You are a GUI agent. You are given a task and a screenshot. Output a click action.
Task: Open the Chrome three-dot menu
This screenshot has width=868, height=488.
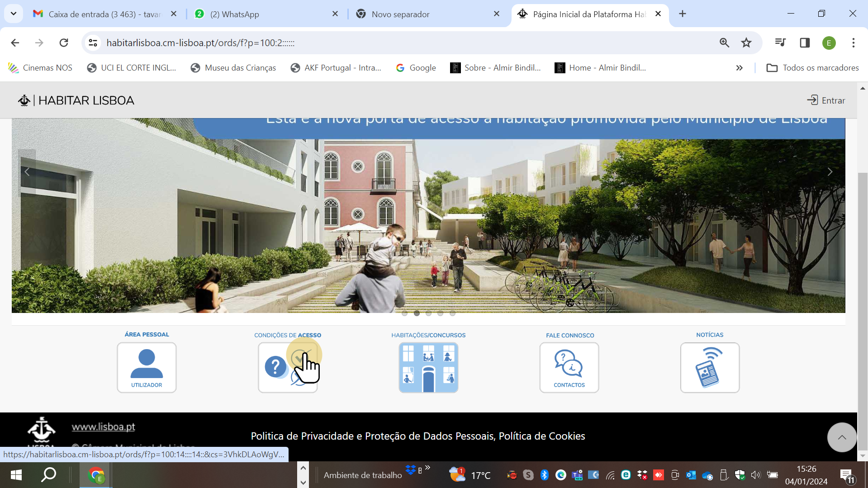[853, 43]
